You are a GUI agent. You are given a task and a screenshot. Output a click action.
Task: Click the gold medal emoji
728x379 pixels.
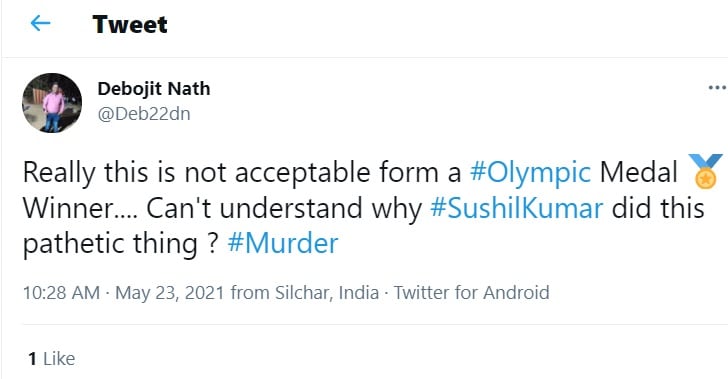point(705,171)
